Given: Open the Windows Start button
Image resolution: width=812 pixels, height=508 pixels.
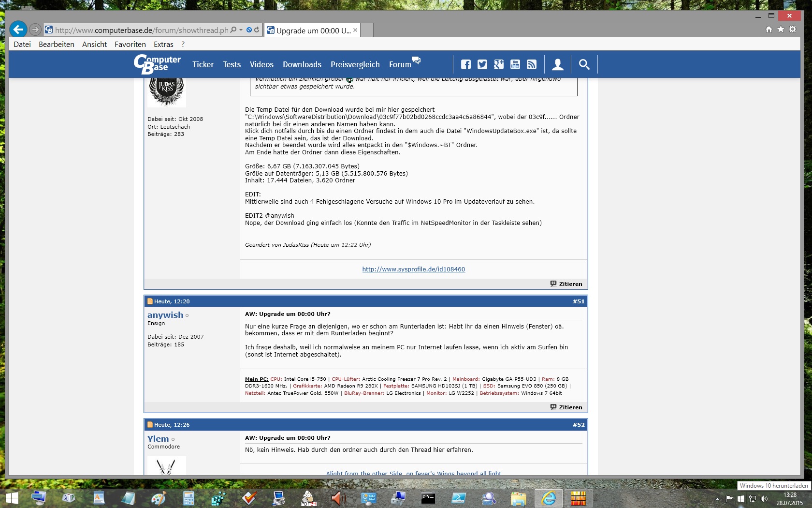Looking at the screenshot, I should pyautogui.click(x=12, y=498).
